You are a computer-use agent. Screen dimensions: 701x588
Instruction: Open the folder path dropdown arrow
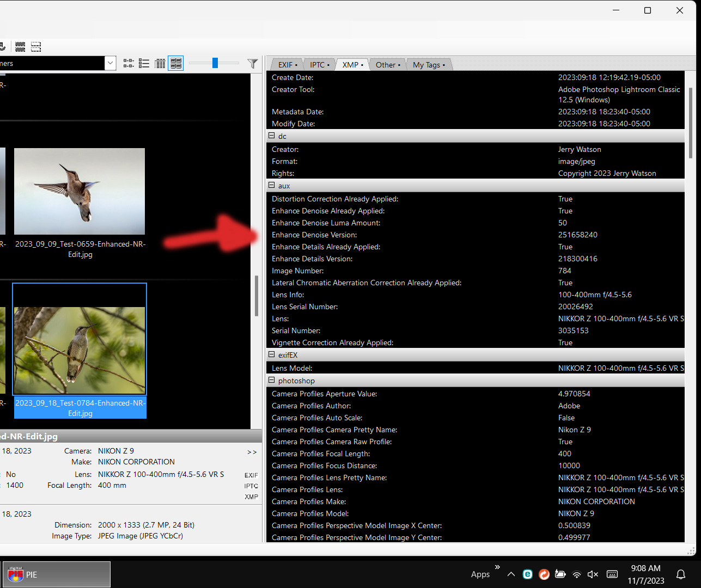(111, 63)
